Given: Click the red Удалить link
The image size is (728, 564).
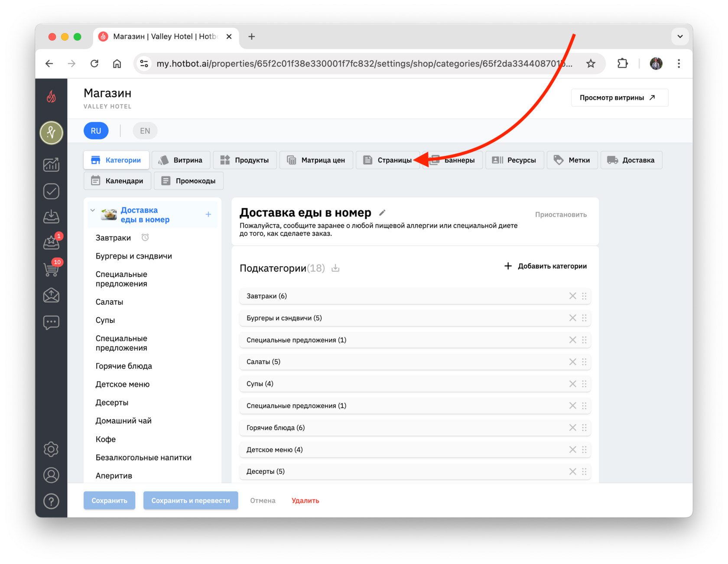Looking at the screenshot, I should point(305,500).
